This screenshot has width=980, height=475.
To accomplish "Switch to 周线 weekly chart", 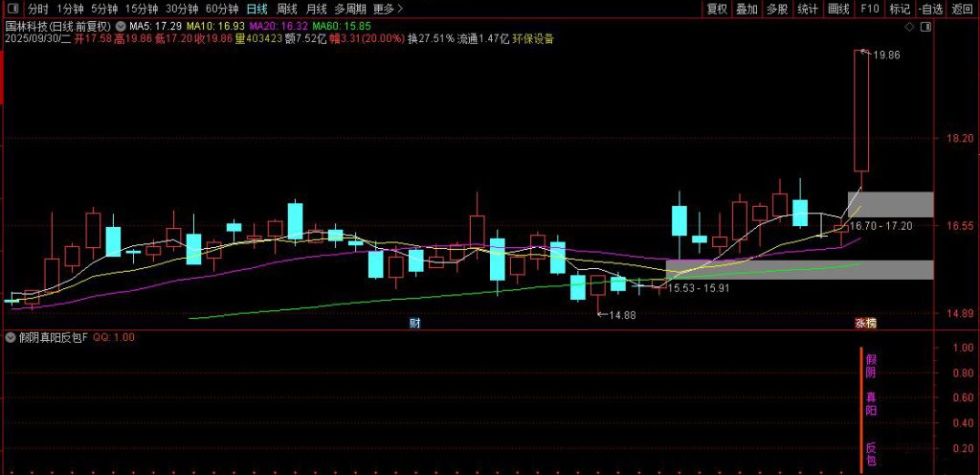I will 287,9.
